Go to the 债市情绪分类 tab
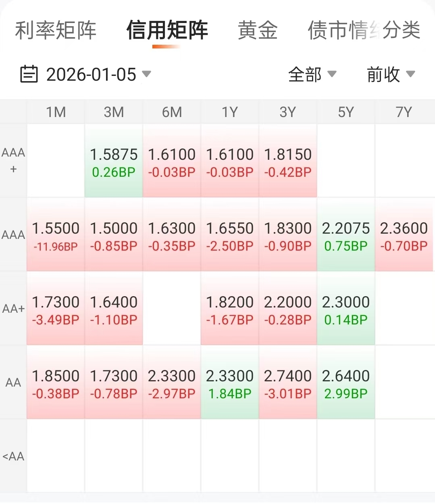The image size is (435, 504). [x=364, y=31]
